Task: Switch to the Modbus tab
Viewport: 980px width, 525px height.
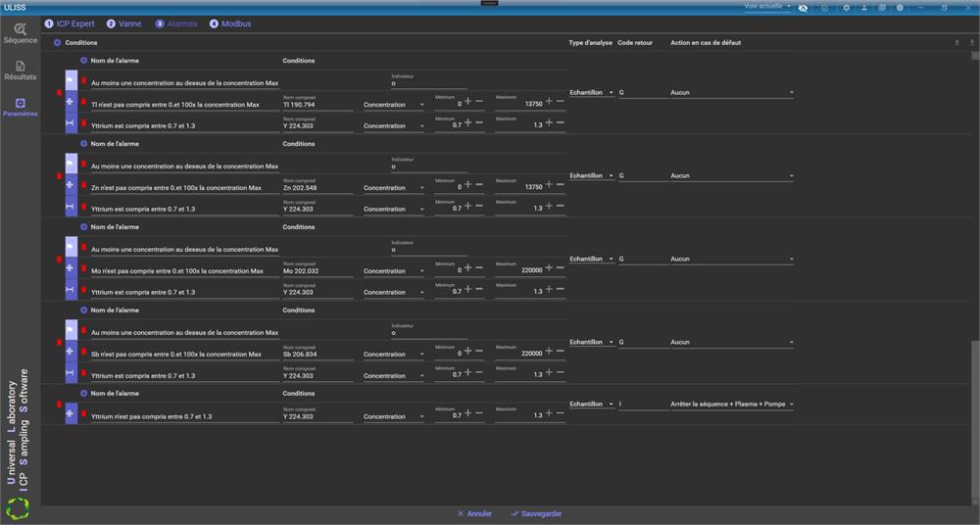Action: [x=232, y=24]
